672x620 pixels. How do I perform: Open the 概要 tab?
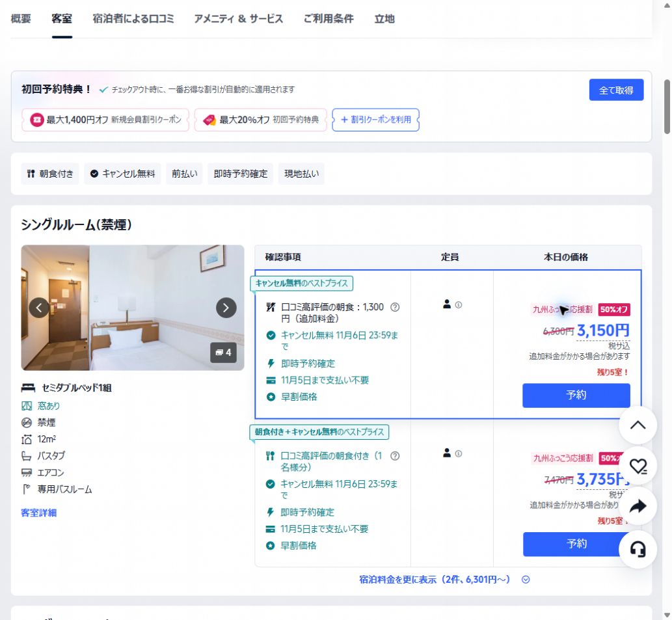[21, 19]
